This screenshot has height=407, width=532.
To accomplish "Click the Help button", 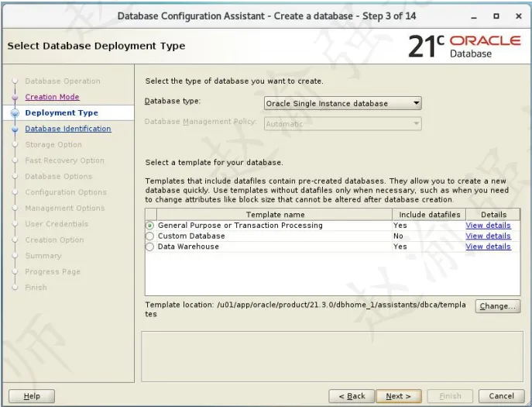I will click(32, 396).
